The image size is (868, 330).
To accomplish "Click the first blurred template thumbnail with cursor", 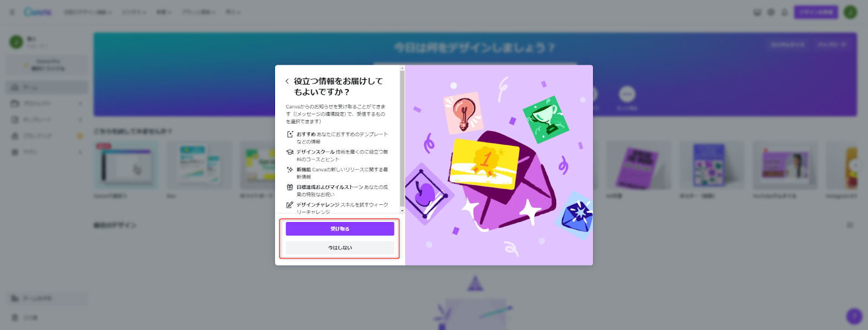I will click(x=126, y=165).
